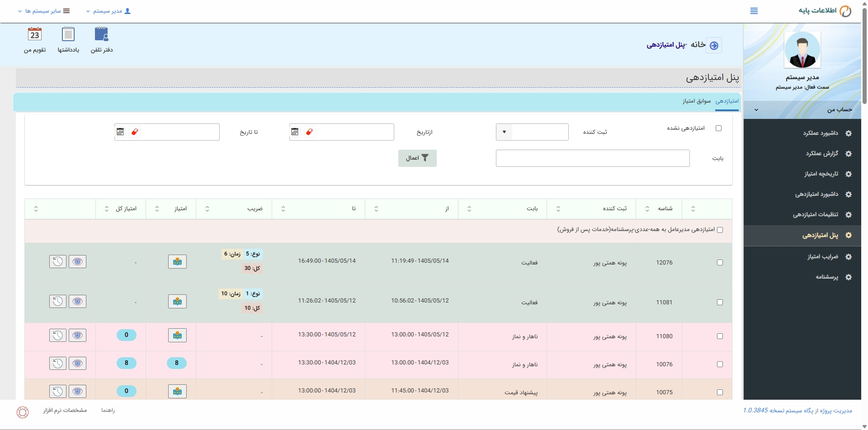Check the امتیازدهی مدیرعامل group checkbox
The width and height of the screenshot is (868, 430).
pos(720,230)
